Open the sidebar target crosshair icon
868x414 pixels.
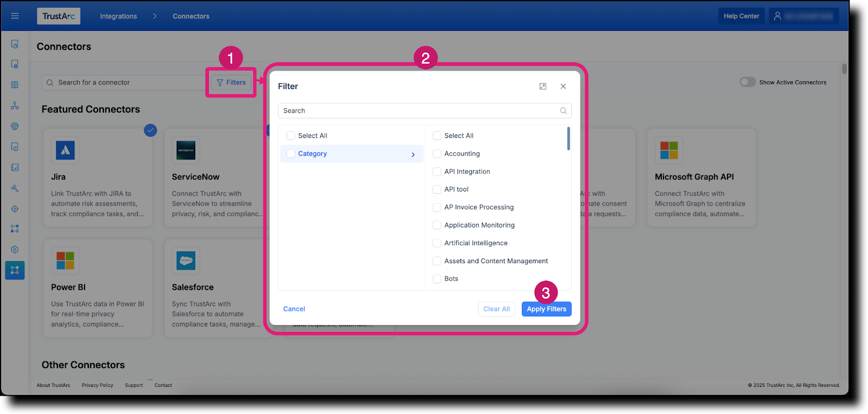tap(15, 208)
